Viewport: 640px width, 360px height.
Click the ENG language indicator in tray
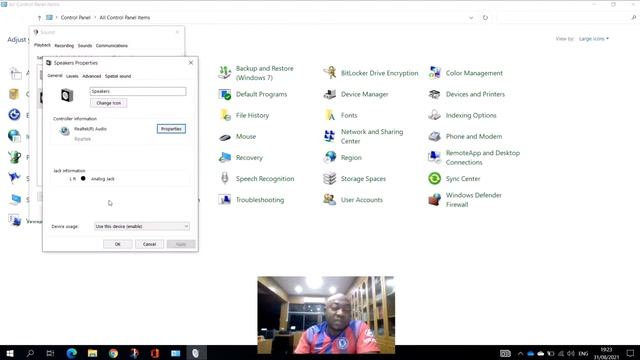[x=583, y=353]
